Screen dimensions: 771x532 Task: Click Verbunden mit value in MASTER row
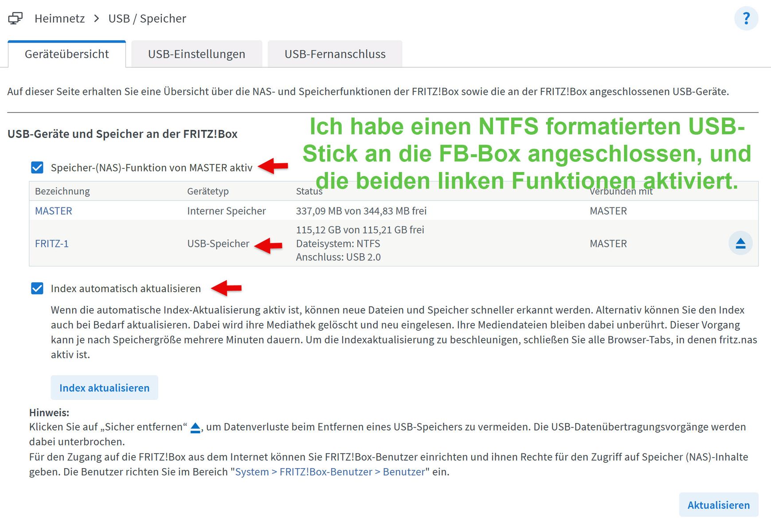click(608, 211)
